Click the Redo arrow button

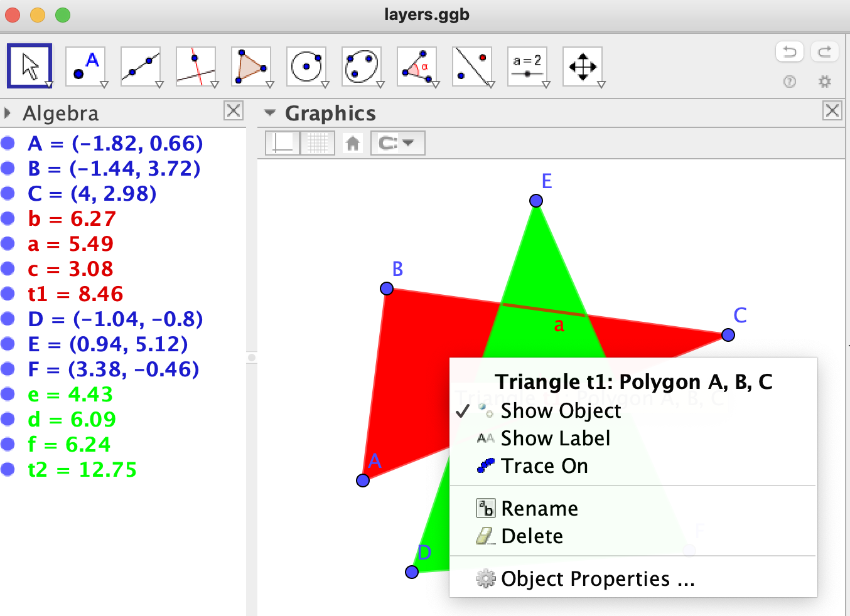pos(825,51)
